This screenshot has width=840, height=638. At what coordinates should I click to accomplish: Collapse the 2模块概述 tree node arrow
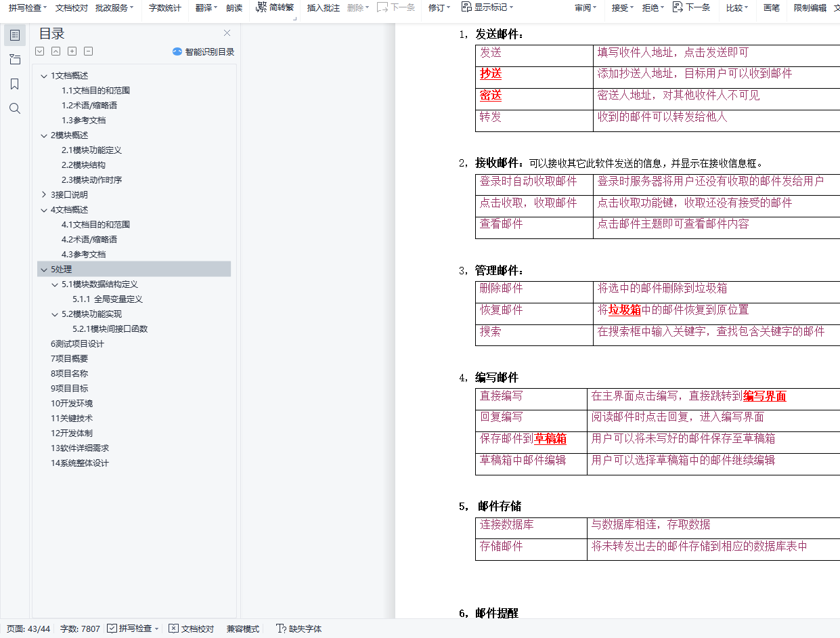[x=44, y=135]
